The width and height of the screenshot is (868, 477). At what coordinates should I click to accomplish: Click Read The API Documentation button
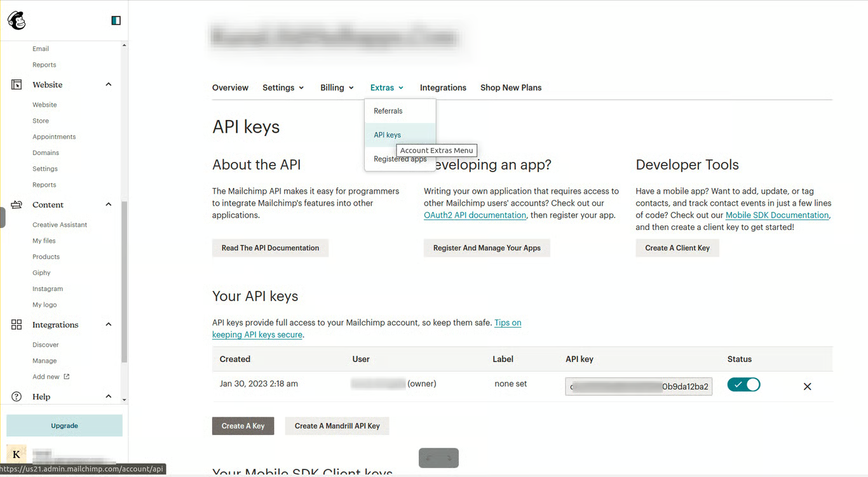coord(270,248)
